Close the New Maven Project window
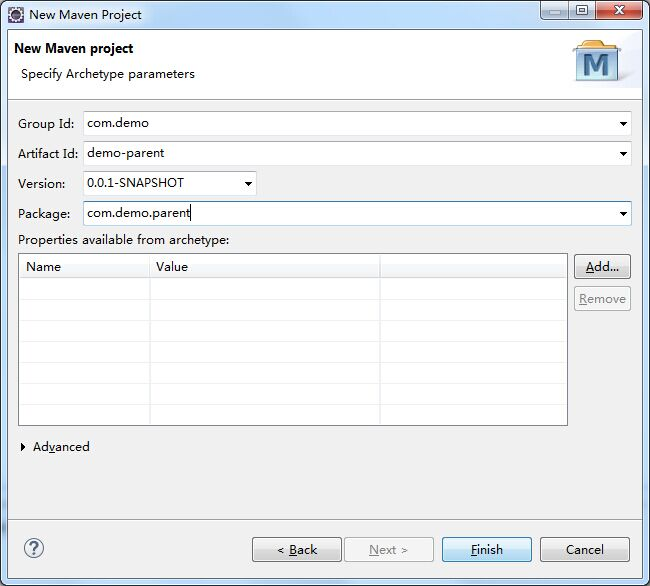This screenshot has height=586, width=650. 619,10
